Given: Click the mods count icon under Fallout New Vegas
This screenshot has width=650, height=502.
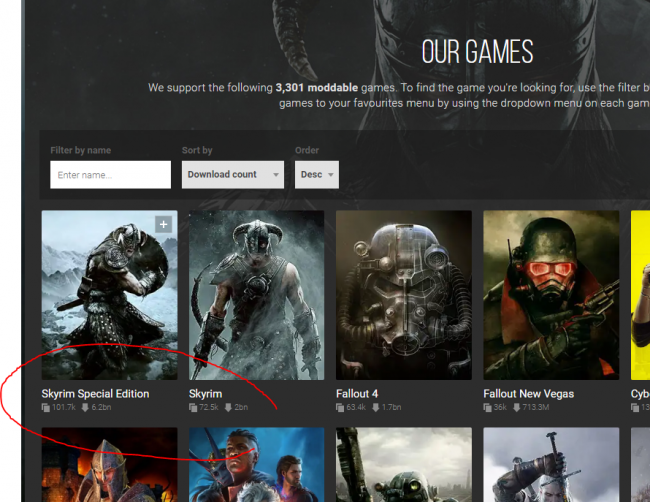Looking at the screenshot, I should pyautogui.click(x=488, y=408).
